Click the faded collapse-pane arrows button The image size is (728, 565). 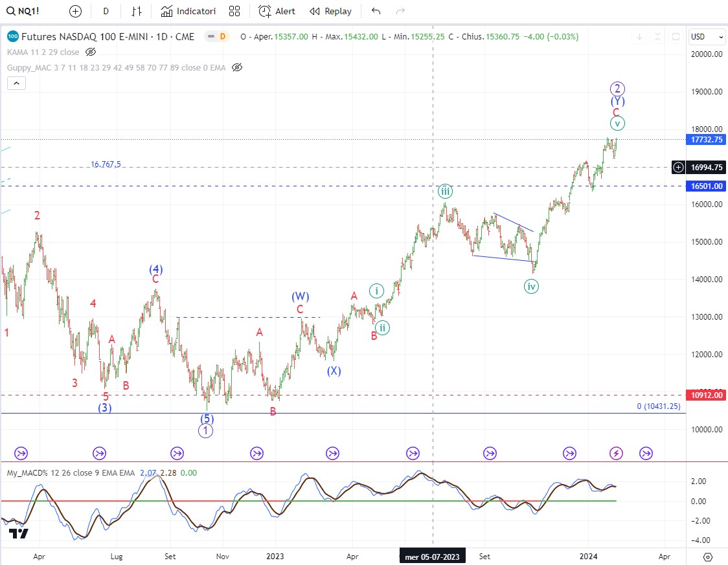(657, 37)
